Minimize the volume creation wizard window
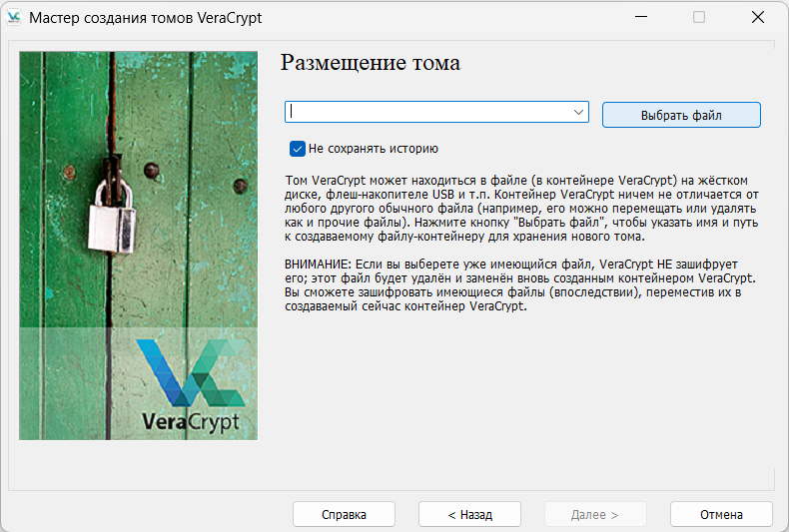This screenshot has width=789, height=532. point(641,17)
